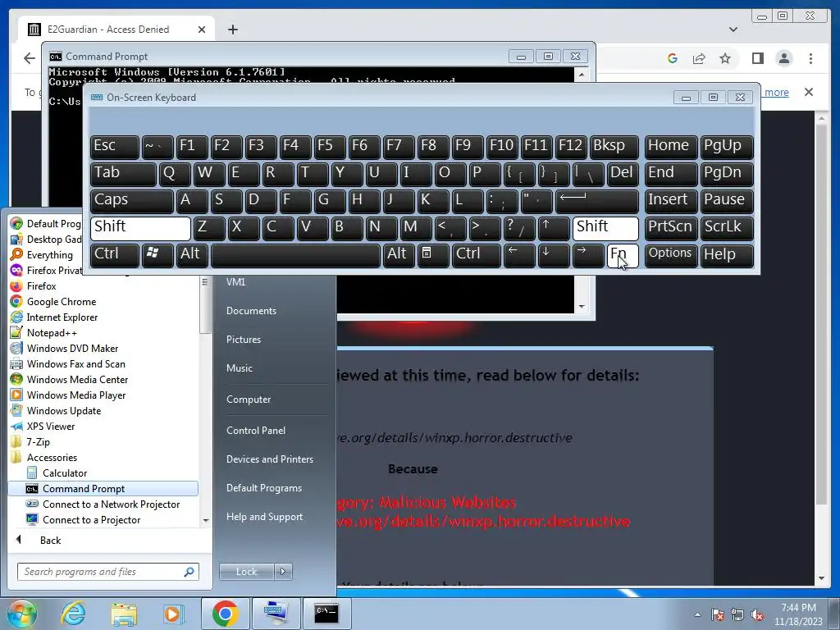Image resolution: width=840 pixels, height=630 pixels.
Task: Launch Command Prompt from Accessories
Action: (x=103, y=489)
